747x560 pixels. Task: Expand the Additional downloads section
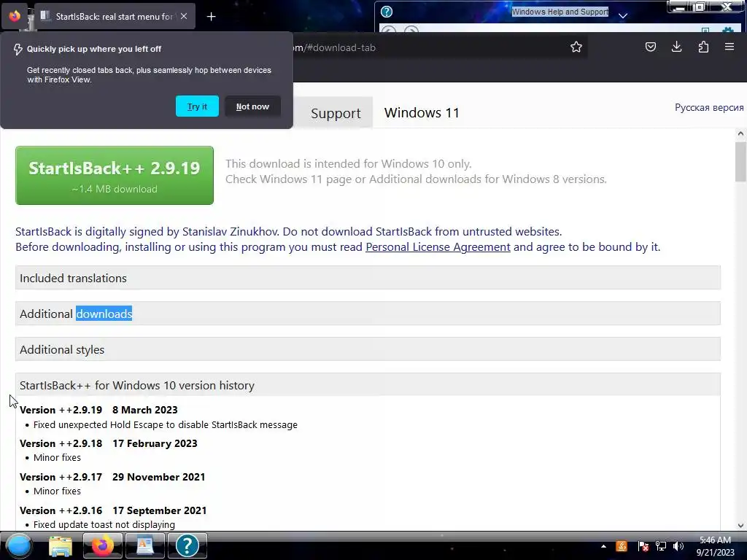[368, 314]
